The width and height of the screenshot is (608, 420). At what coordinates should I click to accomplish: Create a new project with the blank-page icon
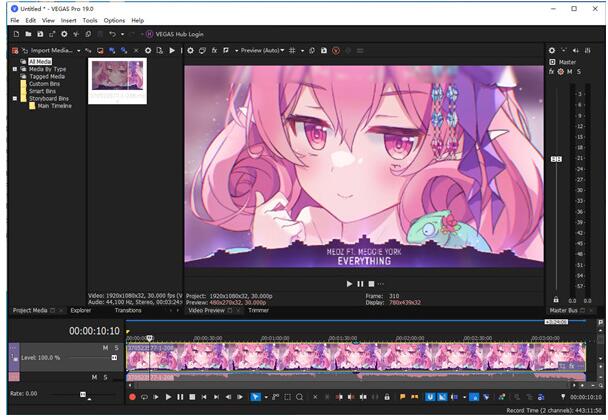click(x=16, y=34)
